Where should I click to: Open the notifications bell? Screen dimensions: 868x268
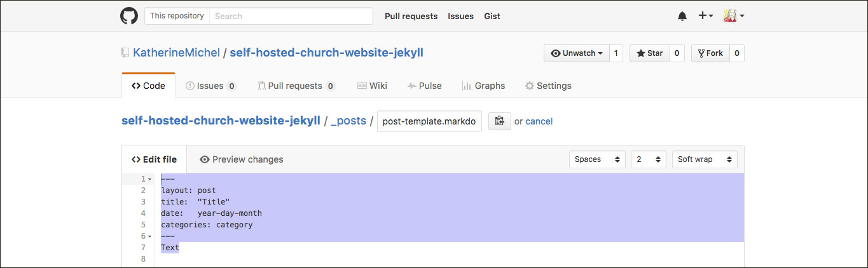point(682,16)
